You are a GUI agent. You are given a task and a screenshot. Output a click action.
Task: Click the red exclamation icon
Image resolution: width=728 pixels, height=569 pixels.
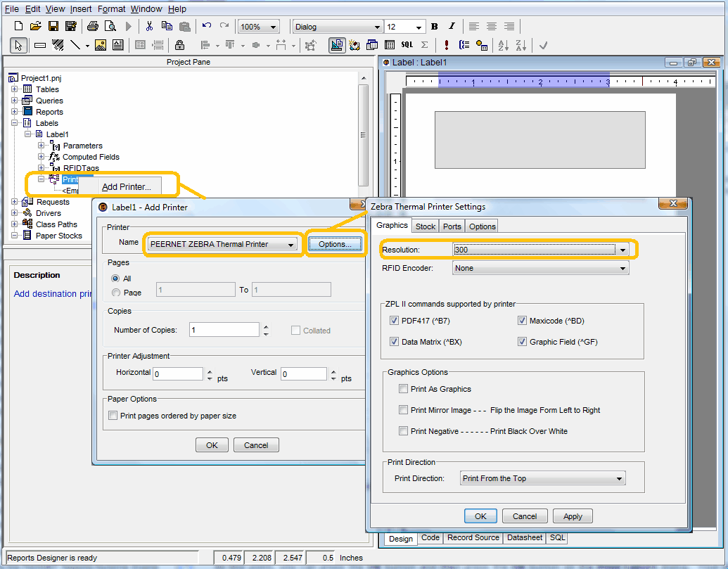(446, 45)
